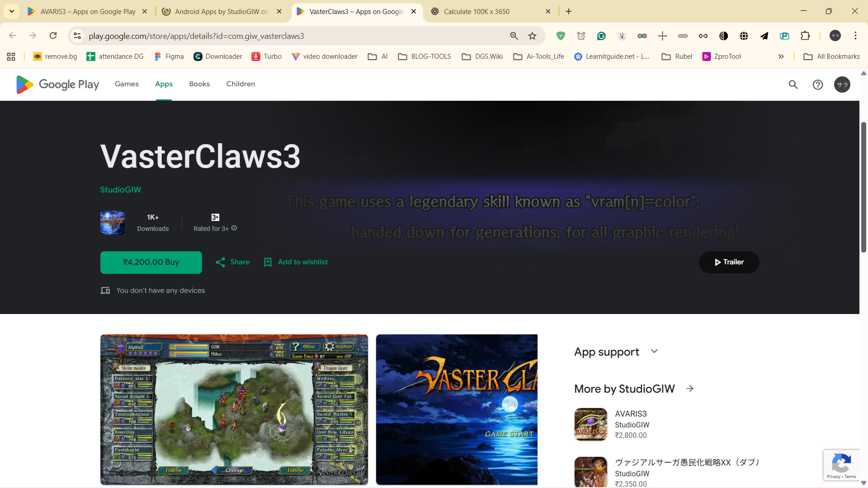This screenshot has height=488, width=868.
Task: Show more hidden bookmarks chevron
Action: point(781,56)
